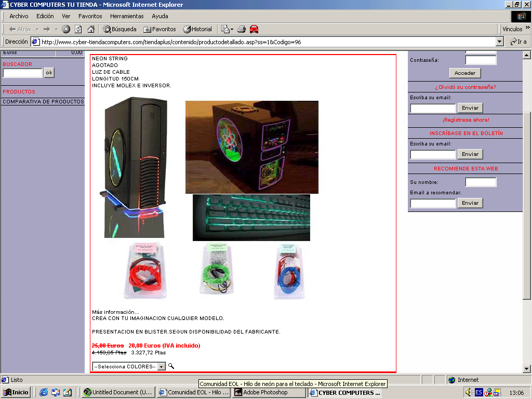
Task: Expand the Back button history arrow
Action: click(x=37, y=29)
